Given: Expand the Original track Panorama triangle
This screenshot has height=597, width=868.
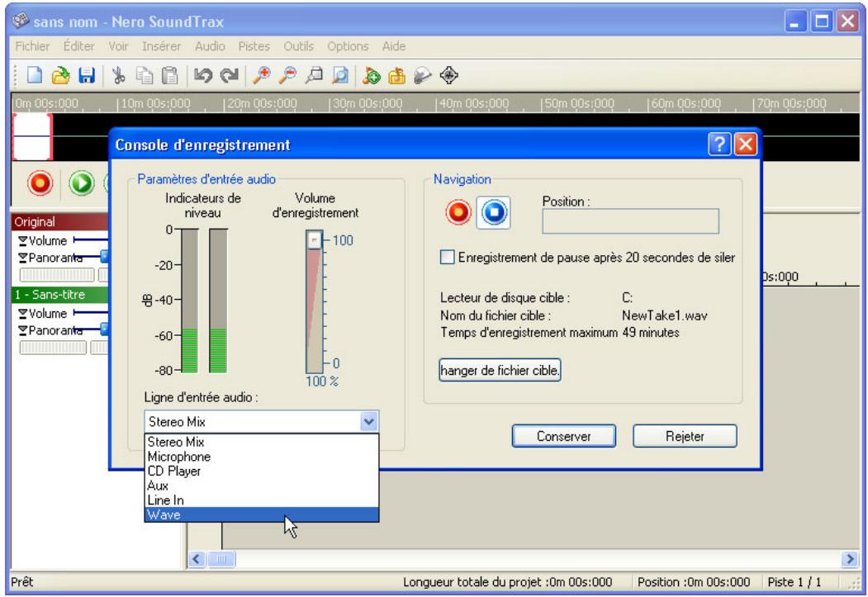Looking at the screenshot, I should tap(22, 258).
